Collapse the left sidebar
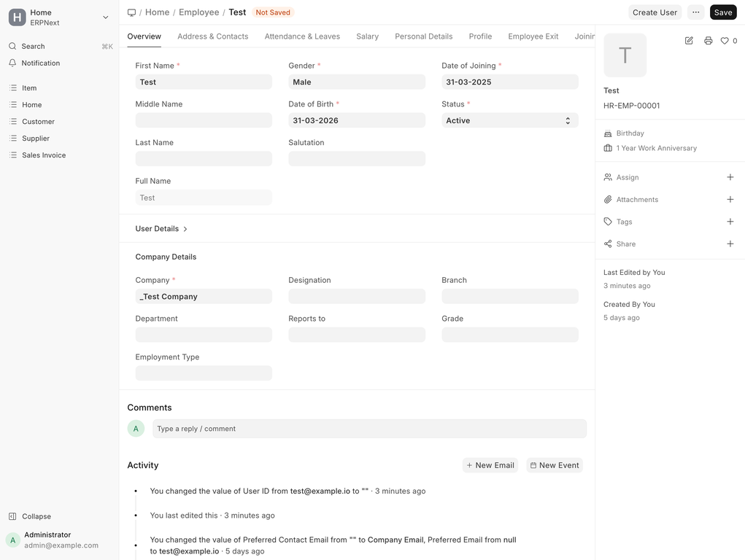This screenshot has width=745, height=560. click(x=36, y=516)
